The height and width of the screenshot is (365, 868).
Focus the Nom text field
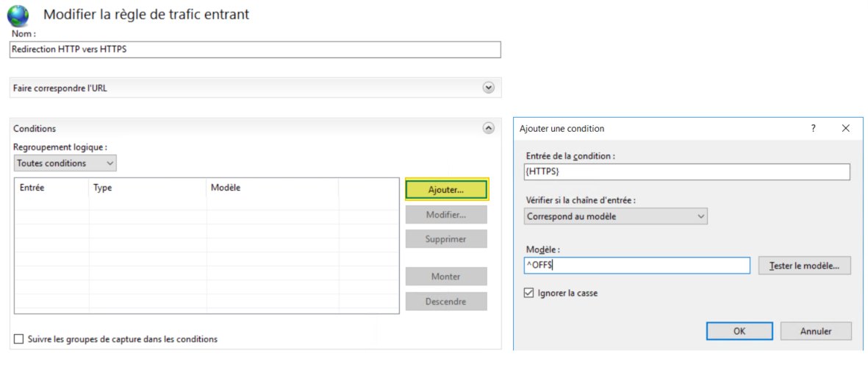tap(255, 49)
